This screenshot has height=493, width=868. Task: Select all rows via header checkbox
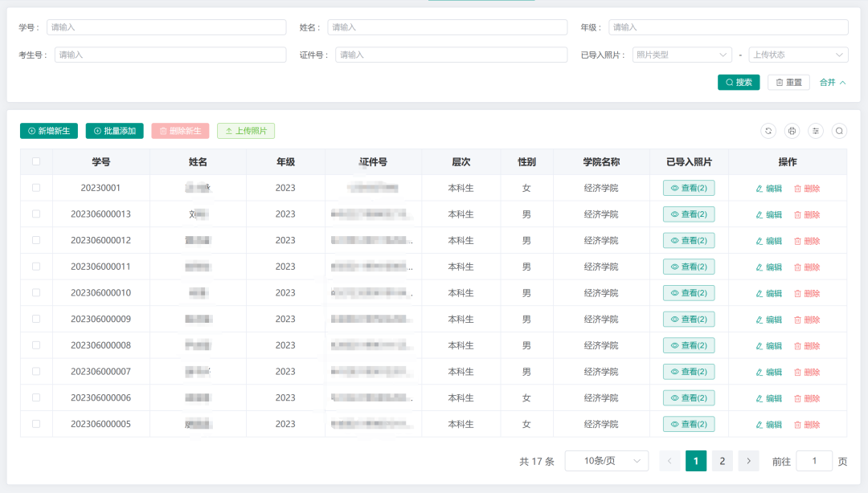pyautogui.click(x=36, y=161)
